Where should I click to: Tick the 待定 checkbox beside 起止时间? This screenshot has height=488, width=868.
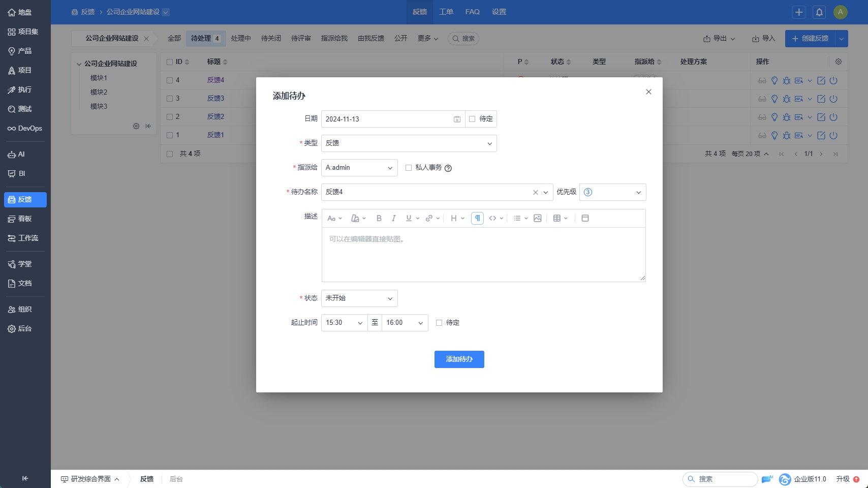(x=439, y=323)
